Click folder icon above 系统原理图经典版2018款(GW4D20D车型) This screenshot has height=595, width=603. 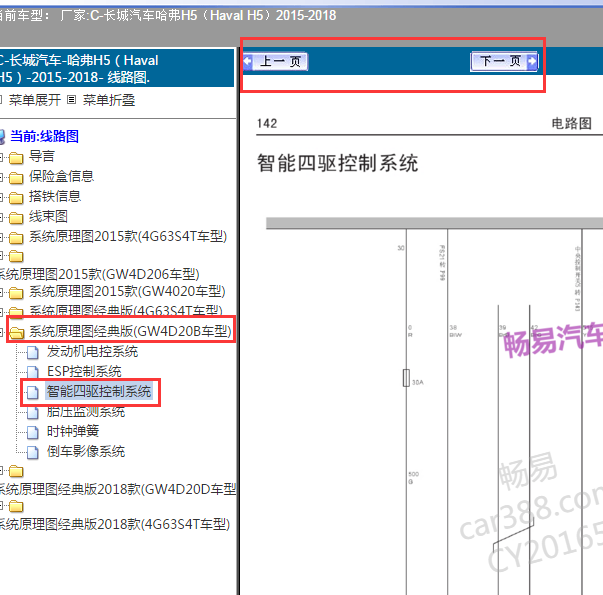pos(16,471)
